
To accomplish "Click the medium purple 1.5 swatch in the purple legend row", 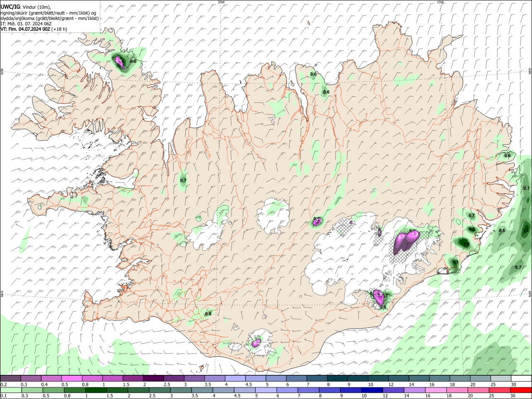I will point(133,379).
